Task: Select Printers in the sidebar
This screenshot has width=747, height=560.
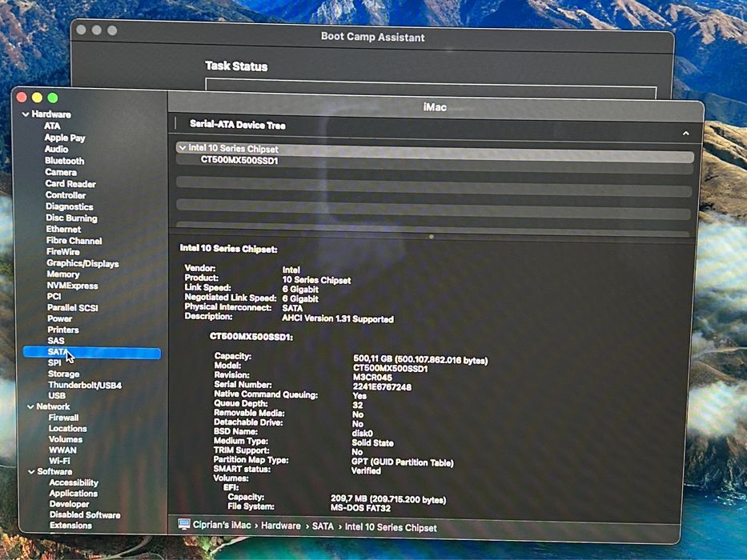Action: pos(63,330)
